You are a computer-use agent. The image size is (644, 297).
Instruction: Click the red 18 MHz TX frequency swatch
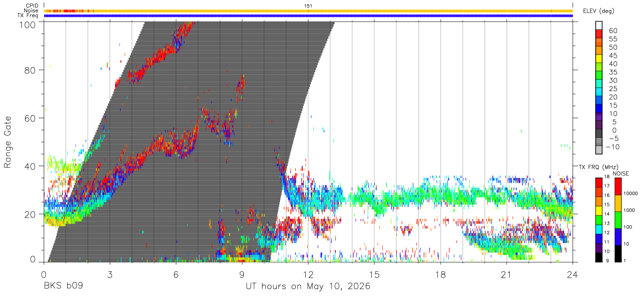click(x=598, y=182)
